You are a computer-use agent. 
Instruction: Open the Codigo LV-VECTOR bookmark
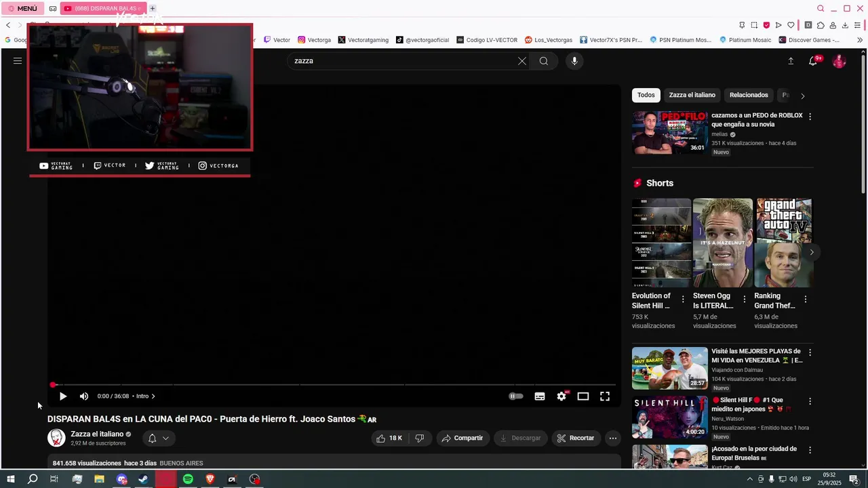point(487,40)
